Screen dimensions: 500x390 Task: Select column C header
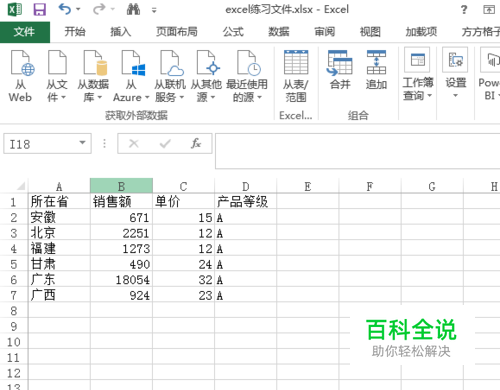[183, 186]
